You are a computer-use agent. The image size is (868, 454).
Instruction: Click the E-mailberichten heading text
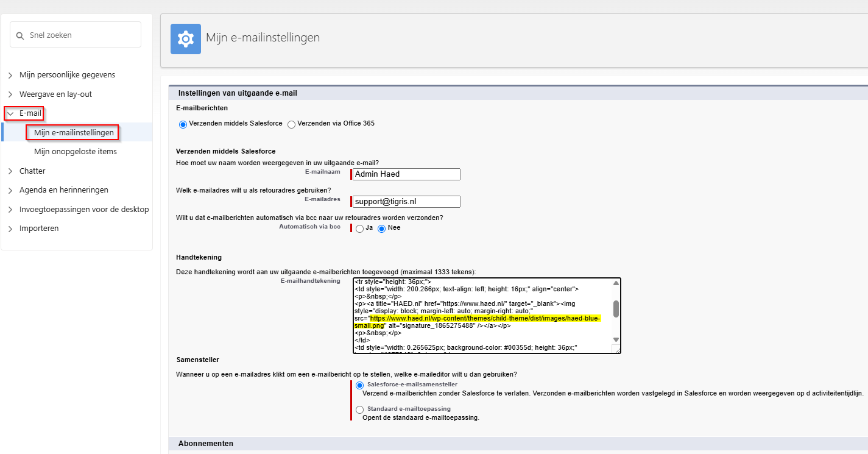[x=202, y=108]
